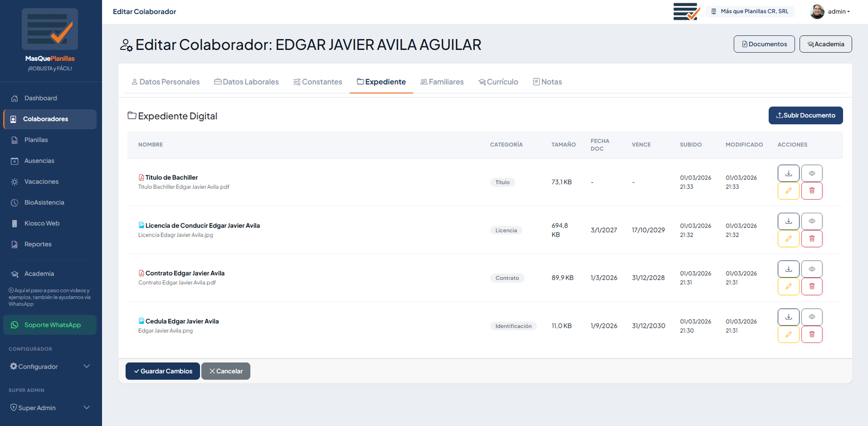Preview the Titulo de Bachiller with eye icon

click(812, 174)
